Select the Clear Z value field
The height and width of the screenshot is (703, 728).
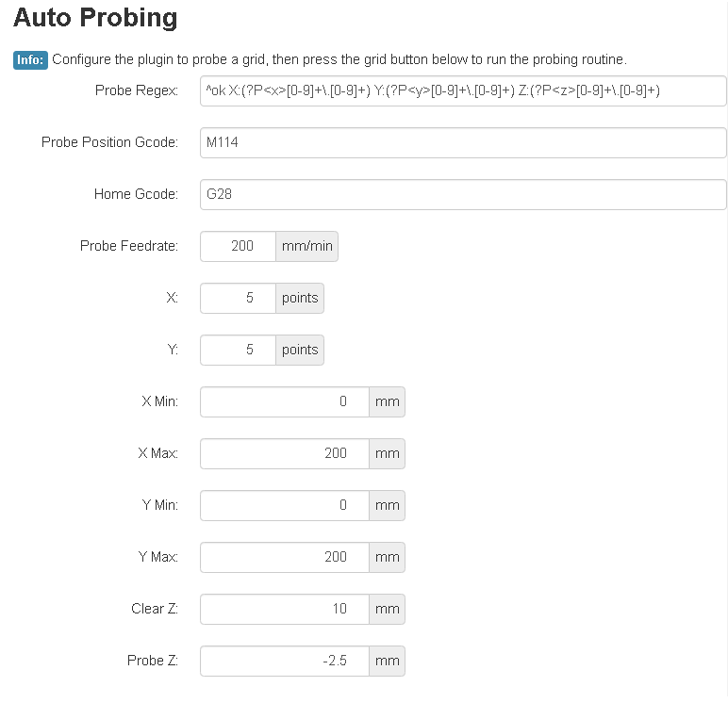284,609
